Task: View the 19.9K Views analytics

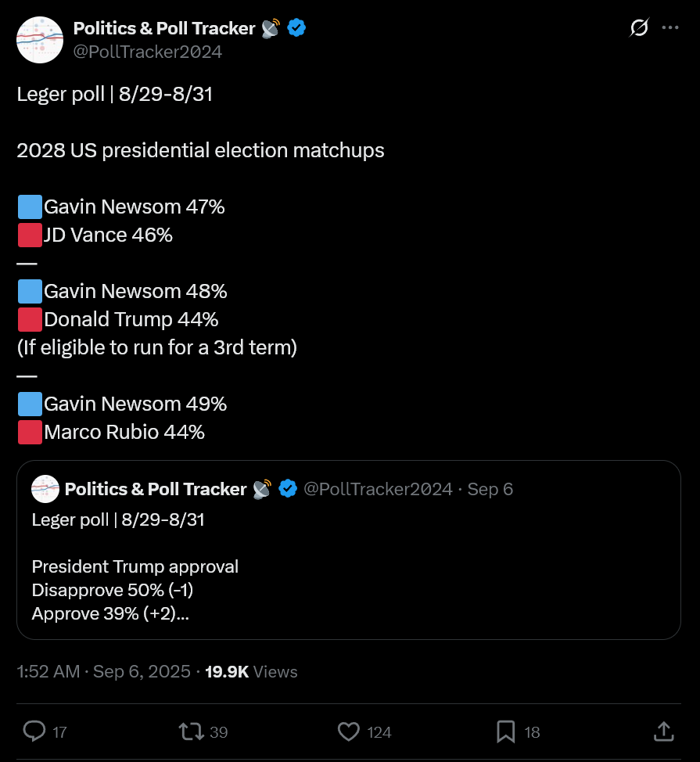Action: (251, 671)
